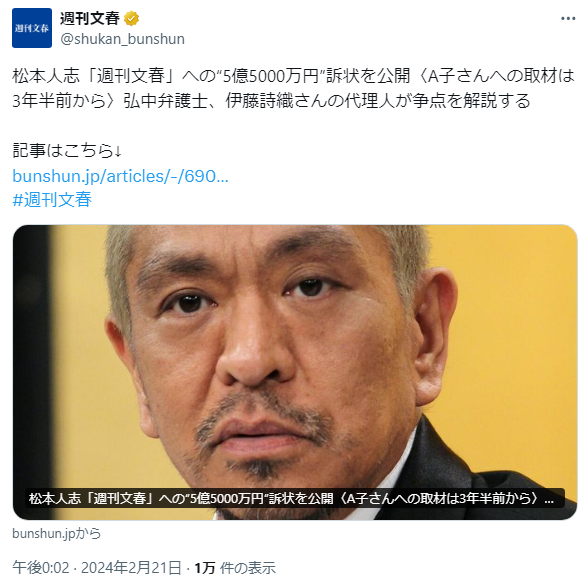This screenshot has height=579, width=588.
Task: Open the article preview card image
Action: click(x=295, y=372)
